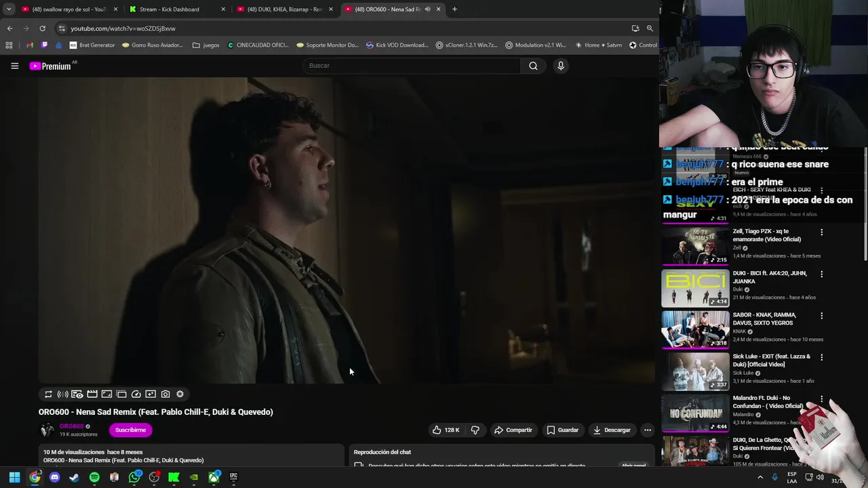Open Malandro No Confundan video thumbnail
Image resolution: width=868 pixels, height=488 pixels.
pyautogui.click(x=695, y=413)
